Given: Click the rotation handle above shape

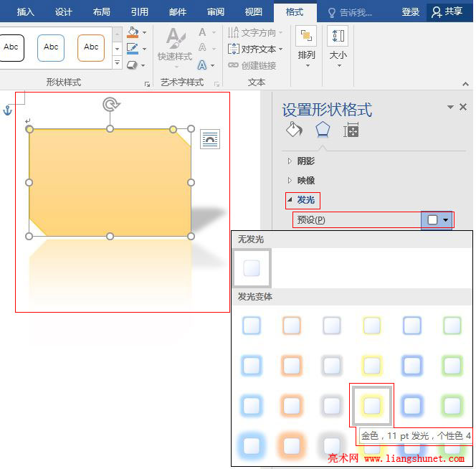Looking at the screenshot, I should (111, 105).
